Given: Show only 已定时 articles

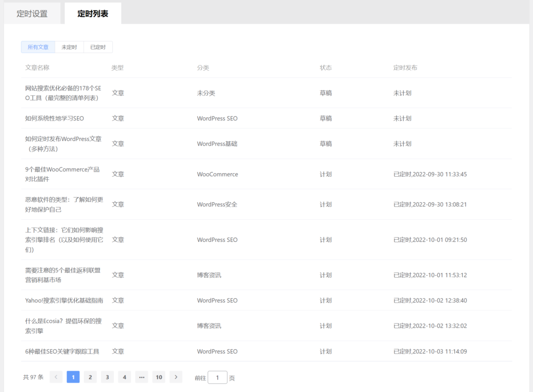Looking at the screenshot, I should tap(98, 47).
